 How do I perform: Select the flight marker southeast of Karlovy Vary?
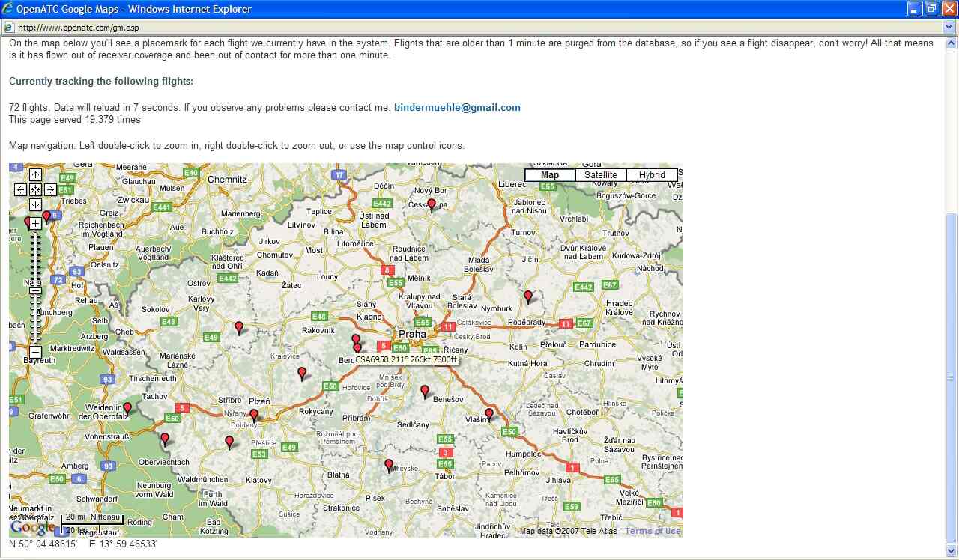[239, 327]
